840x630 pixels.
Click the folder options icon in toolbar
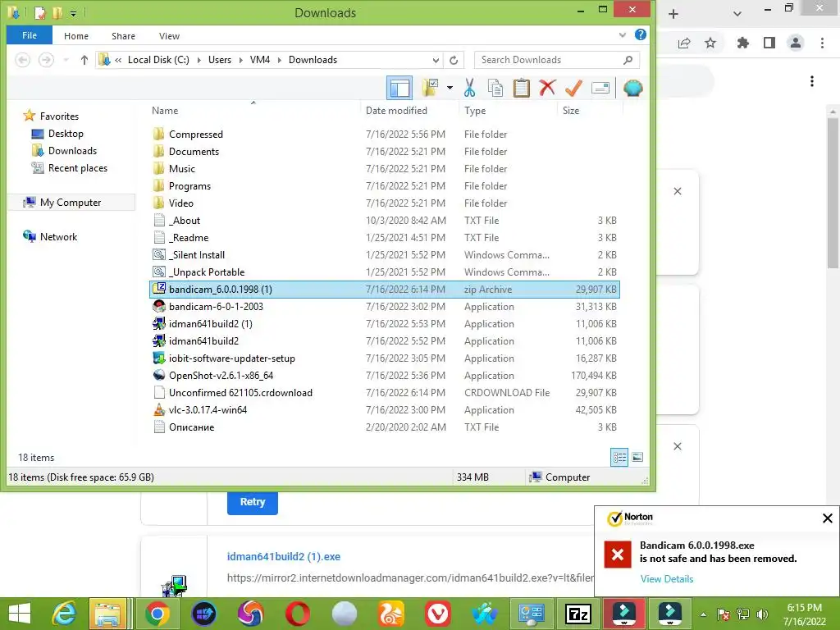pyautogui.click(x=430, y=88)
